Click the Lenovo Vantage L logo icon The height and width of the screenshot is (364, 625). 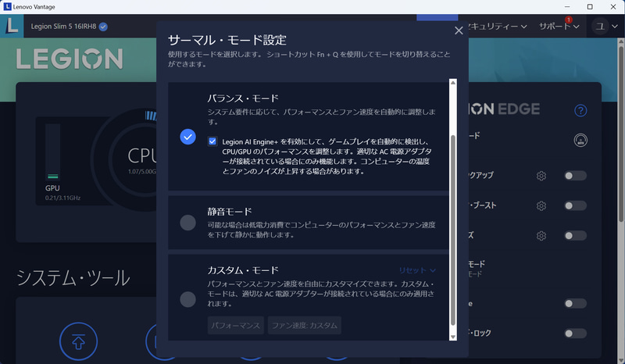[12, 27]
